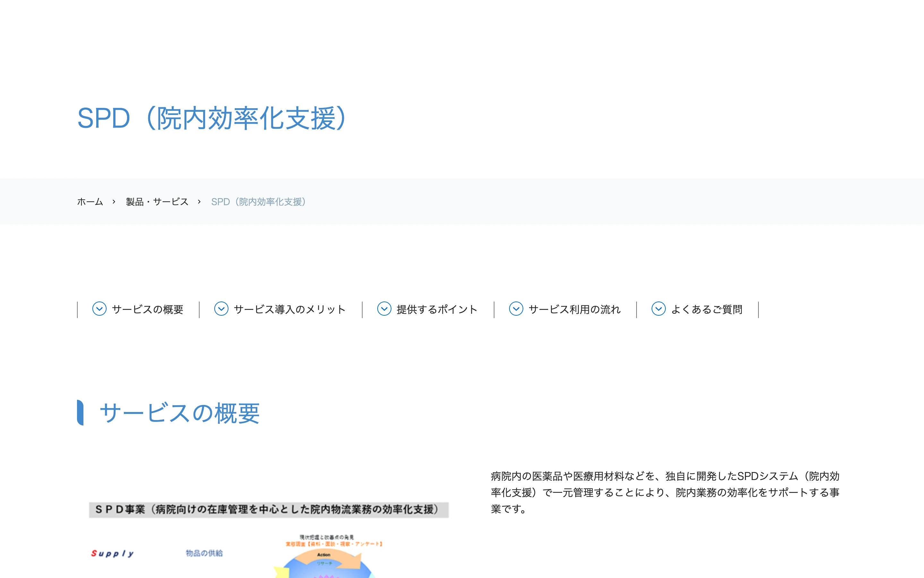
Task: Click the paragraph starting 病院内の医薬品や医療用材料
Action: tap(665, 492)
